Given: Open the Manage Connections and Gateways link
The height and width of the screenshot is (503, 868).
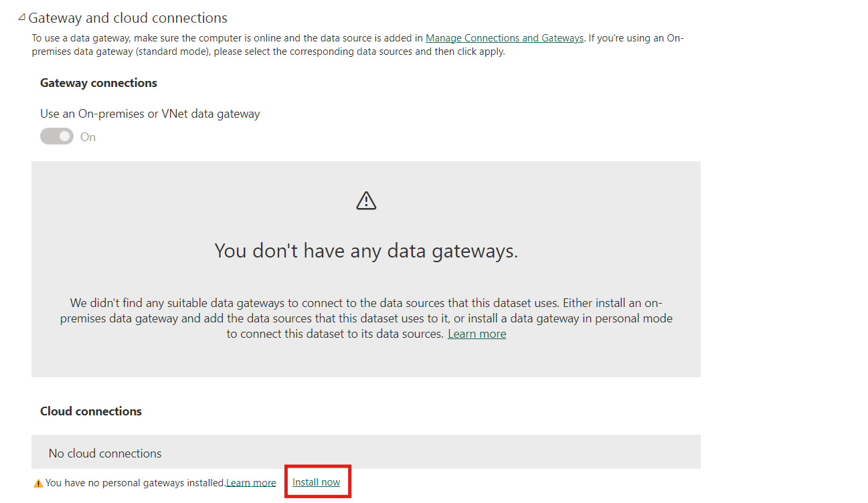Looking at the screenshot, I should point(504,38).
